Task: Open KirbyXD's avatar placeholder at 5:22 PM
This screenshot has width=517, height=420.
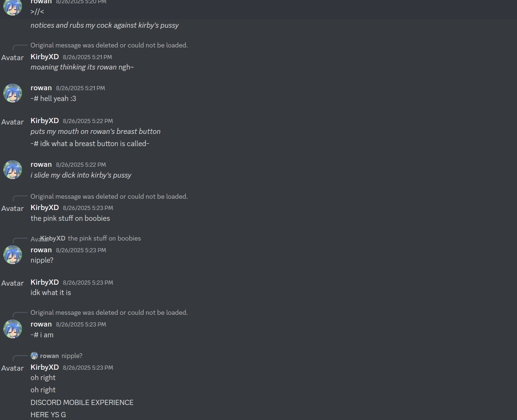Action: (x=13, y=122)
